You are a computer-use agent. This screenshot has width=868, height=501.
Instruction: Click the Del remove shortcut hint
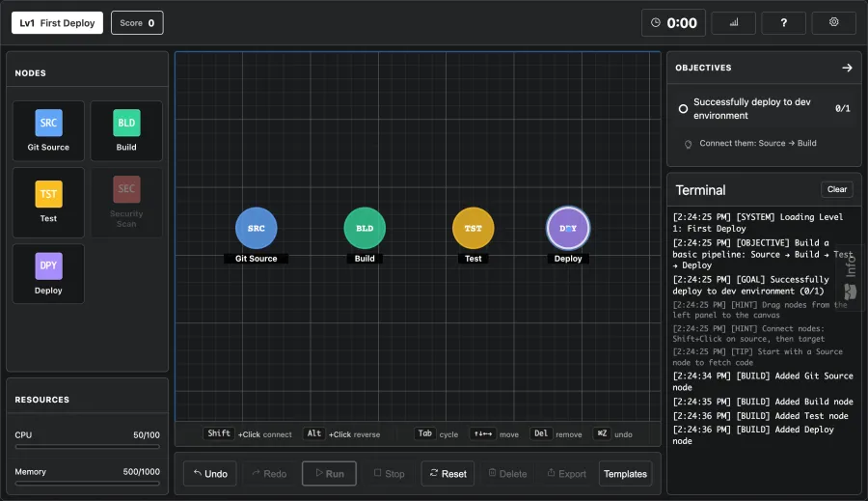coord(556,434)
